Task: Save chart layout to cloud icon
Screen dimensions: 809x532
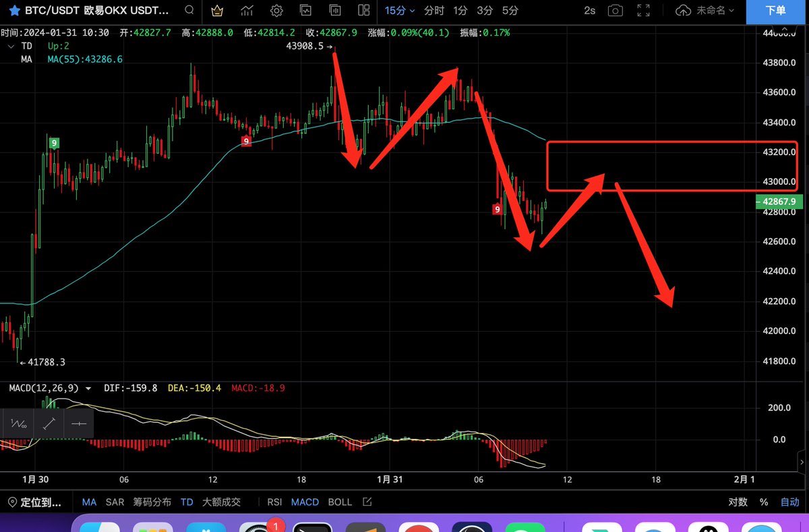Action: tap(683, 11)
